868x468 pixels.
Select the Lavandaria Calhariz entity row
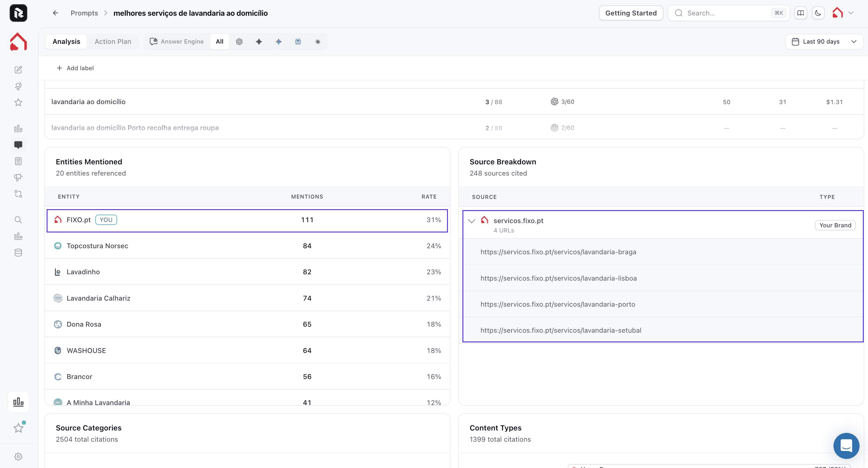click(247, 298)
